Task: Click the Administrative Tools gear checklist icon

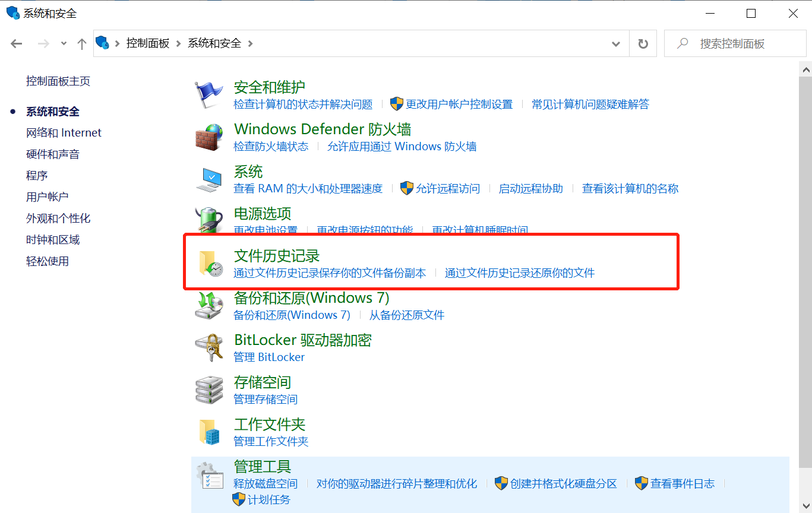Action: point(210,476)
